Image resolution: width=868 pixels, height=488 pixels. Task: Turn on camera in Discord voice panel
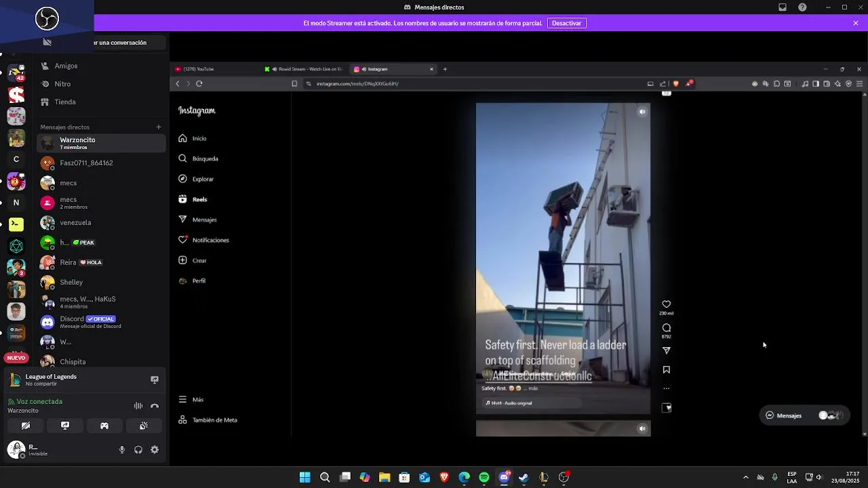[26, 426]
